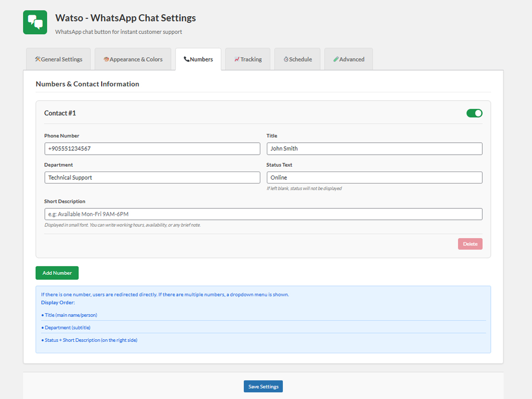The width and height of the screenshot is (532, 399).
Task: Click the Add Number button
Action: [57, 273]
